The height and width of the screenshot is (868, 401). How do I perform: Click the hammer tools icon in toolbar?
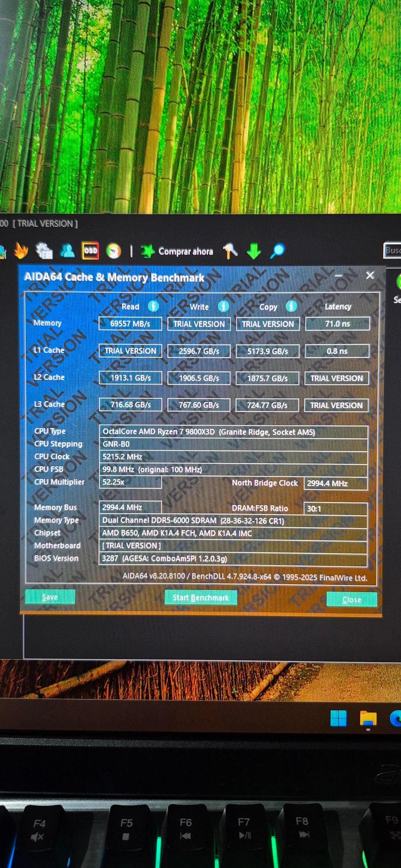[x=230, y=251]
